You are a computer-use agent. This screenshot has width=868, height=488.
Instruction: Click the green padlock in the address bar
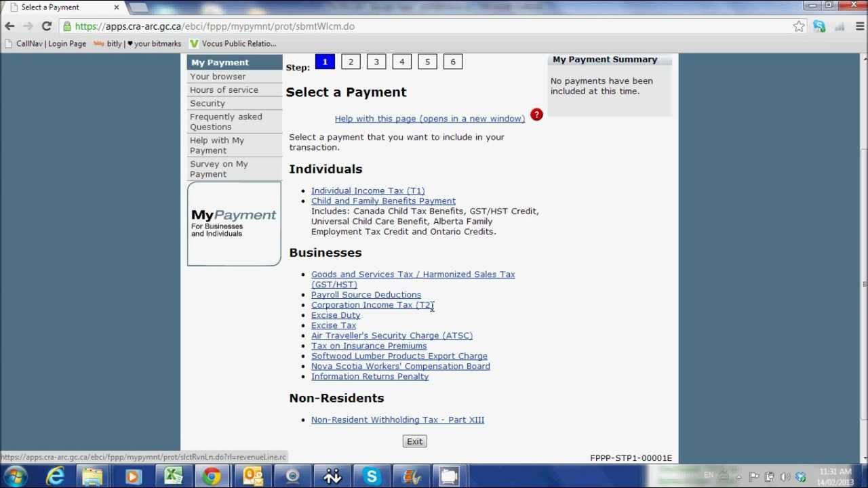(66, 26)
